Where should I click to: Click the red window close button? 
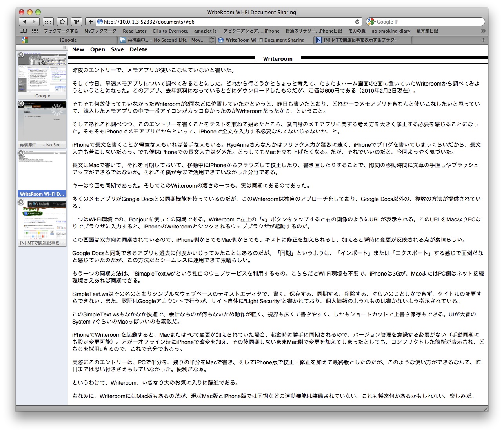(x=22, y=12)
